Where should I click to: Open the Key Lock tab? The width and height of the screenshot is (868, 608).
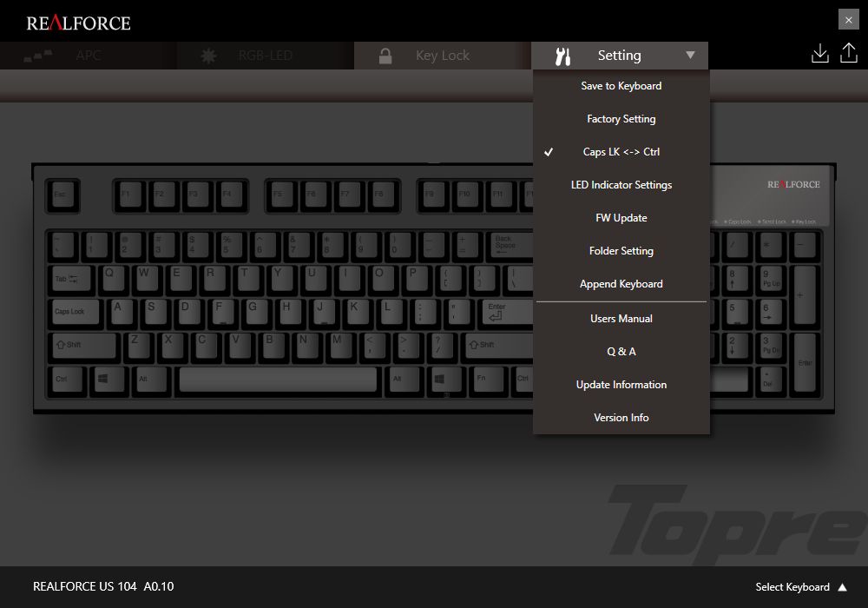coord(443,56)
